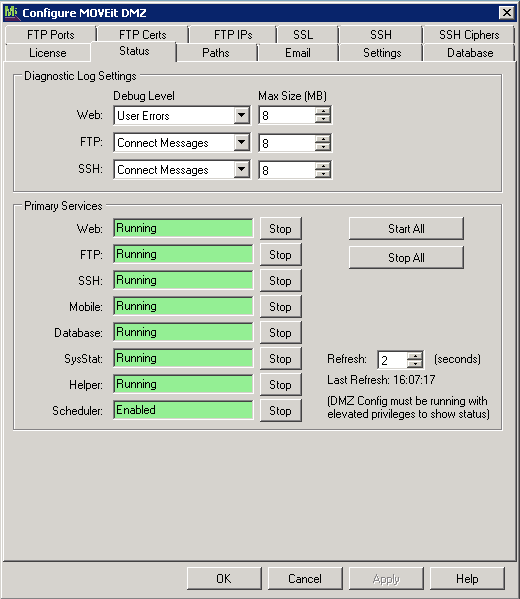Stop the Database service

click(x=280, y=332)
